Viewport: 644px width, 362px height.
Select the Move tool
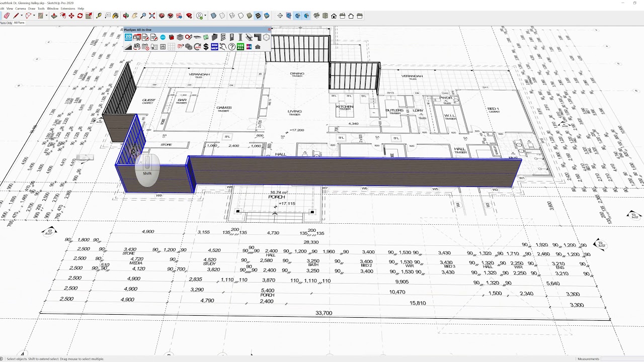(71, 16)
